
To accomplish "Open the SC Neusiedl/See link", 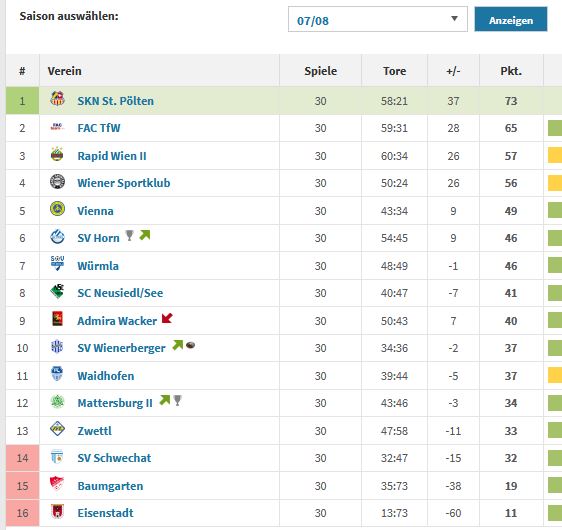I will [x=120, y=293].
